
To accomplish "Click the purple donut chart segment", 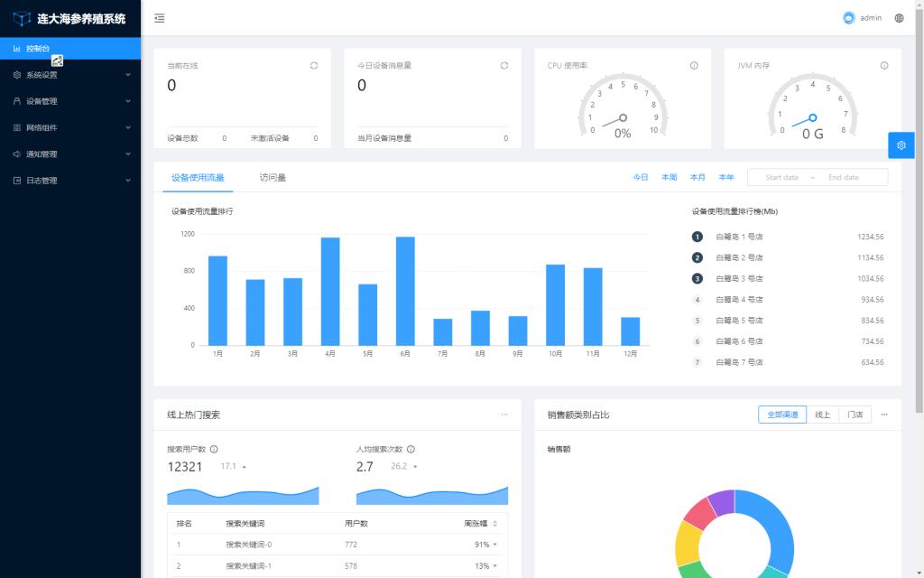I will pyautogui.click(x=722, y=501).
